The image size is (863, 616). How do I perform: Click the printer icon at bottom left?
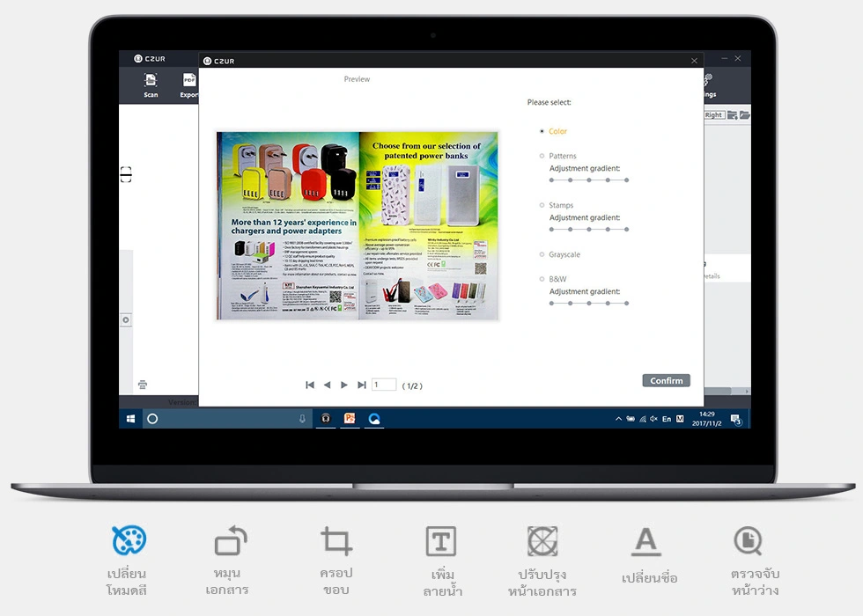(x=143, y=385)
